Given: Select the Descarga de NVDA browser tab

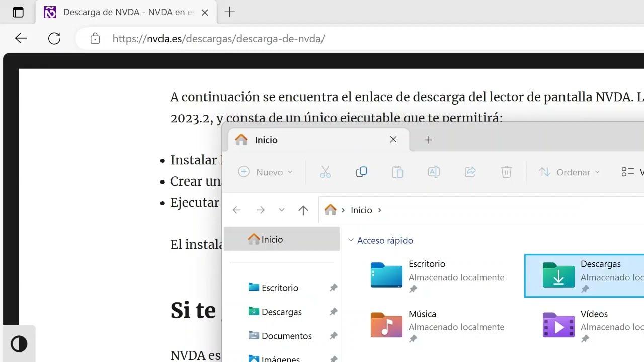Looking at the screenshot, I should (126, 12).
